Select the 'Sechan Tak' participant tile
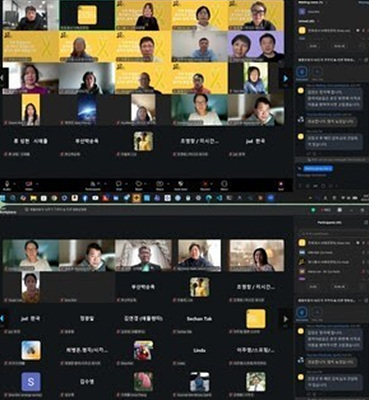Screen dimensions: 369x400 point(199,319)
